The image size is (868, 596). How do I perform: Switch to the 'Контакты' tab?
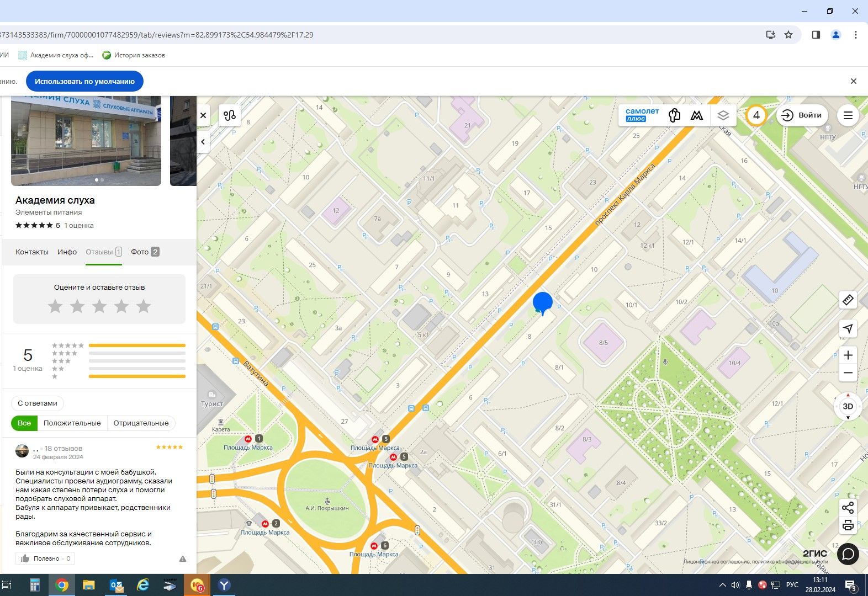(32, 252)
